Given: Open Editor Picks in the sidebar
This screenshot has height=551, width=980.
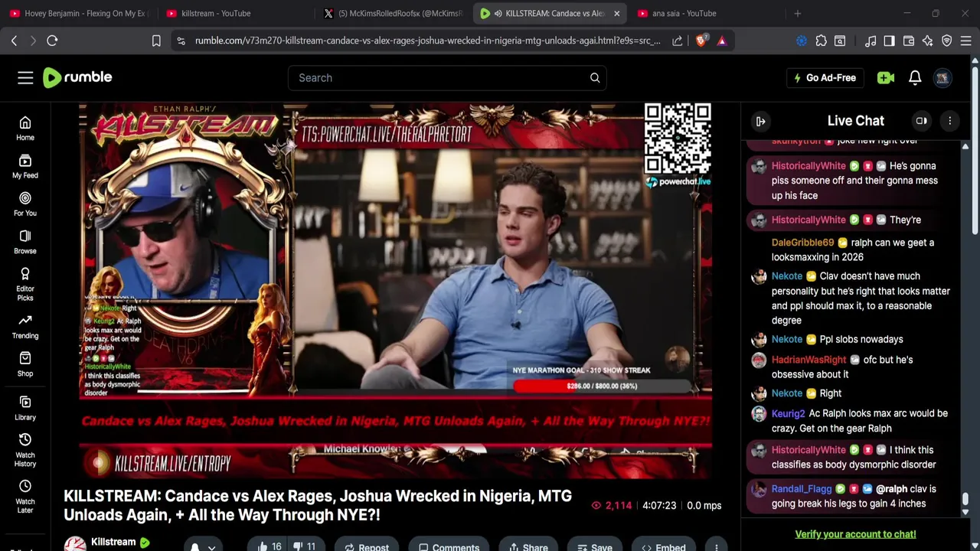Looking at the screenshot, I should (x=25, y=284).
